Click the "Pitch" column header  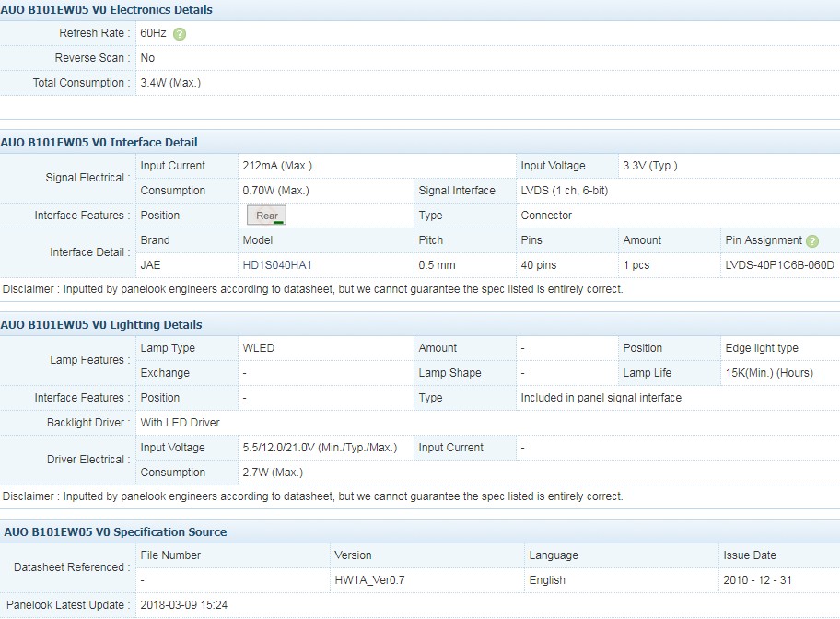tap(431, 240)
